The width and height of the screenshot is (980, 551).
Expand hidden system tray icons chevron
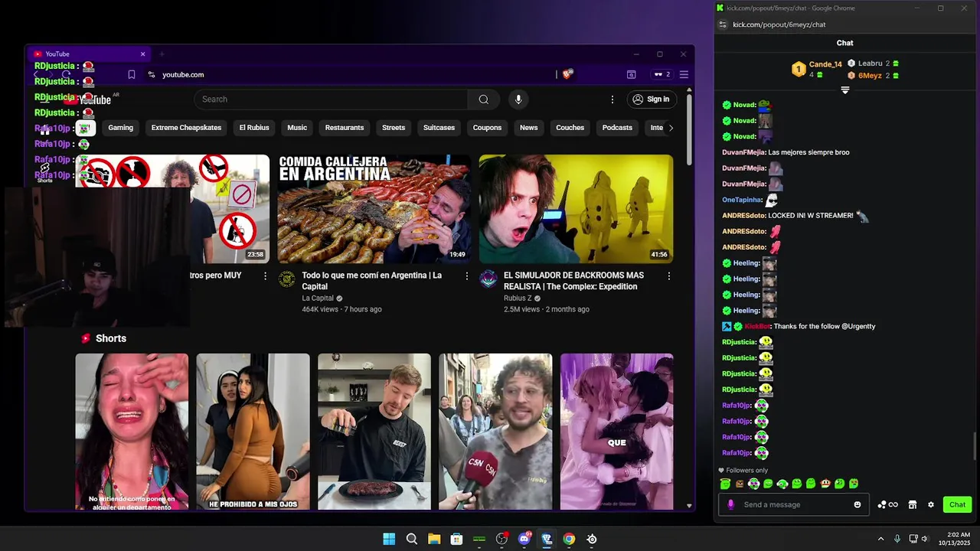880,539
